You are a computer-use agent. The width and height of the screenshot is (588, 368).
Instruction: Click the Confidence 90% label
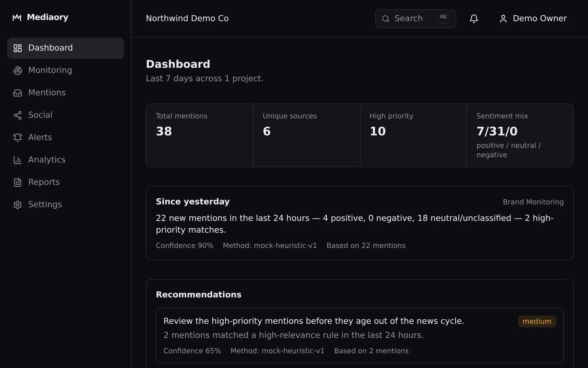pos(185,245)
